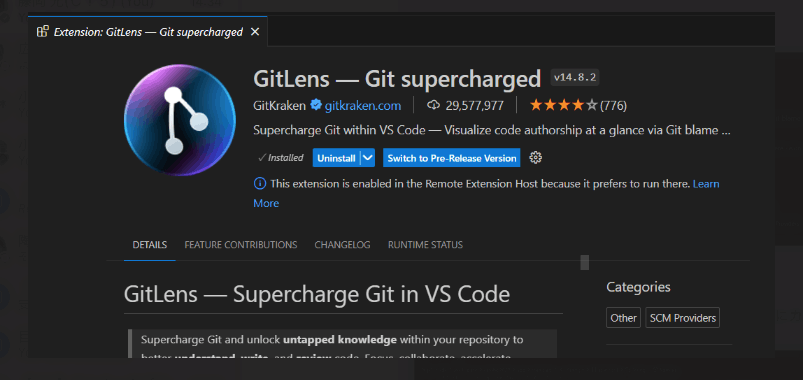Open the gitkraken.com publisher link
This screenshot has height=380, width=803.
pyautogui.click(x=363, y=106)
